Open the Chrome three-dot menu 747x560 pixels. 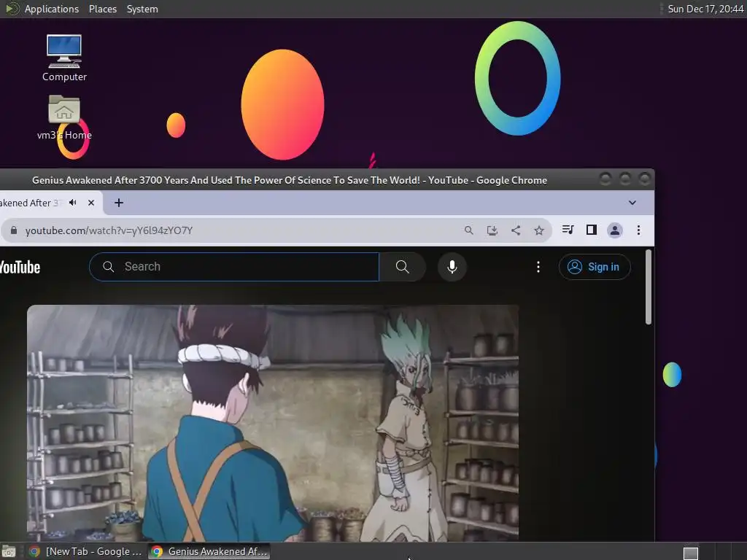638,230
